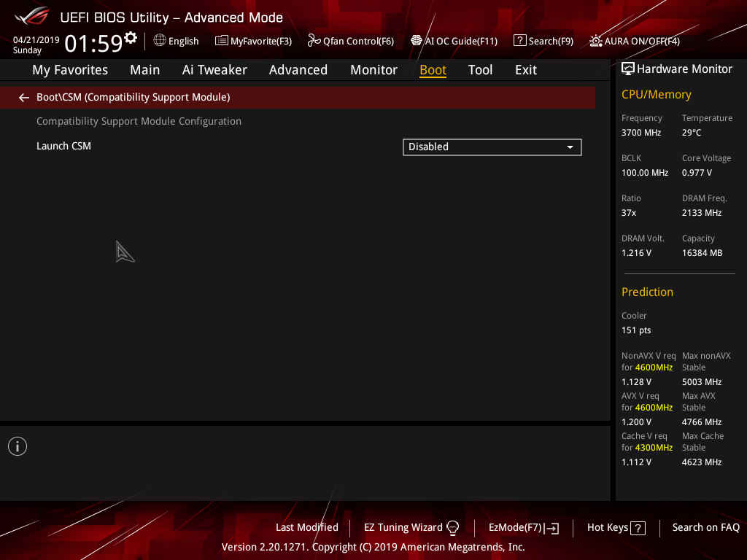Click the 3700 MHz frequency value

tap(640, 133)
